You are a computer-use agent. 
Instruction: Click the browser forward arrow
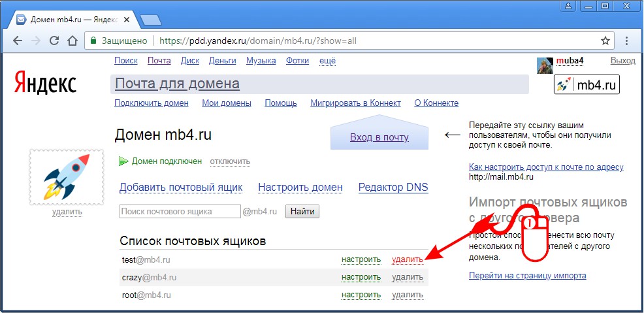tap(36, 41)
